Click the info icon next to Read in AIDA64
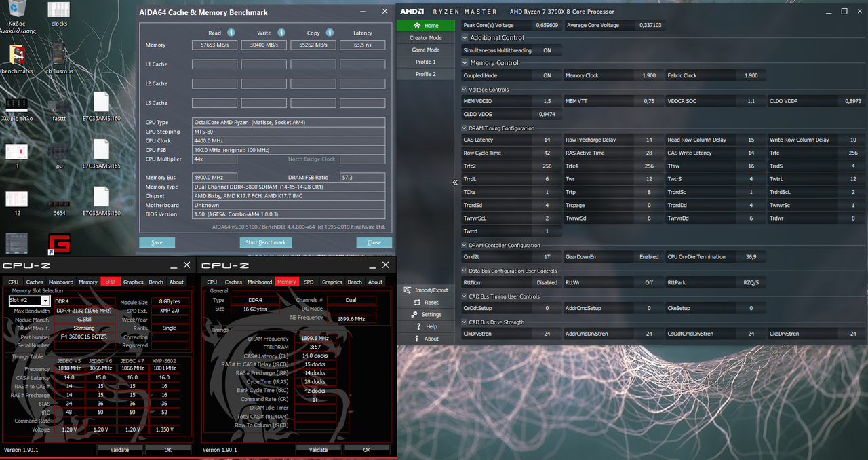This screenshot has height=460, width=868. pos(231,33)
